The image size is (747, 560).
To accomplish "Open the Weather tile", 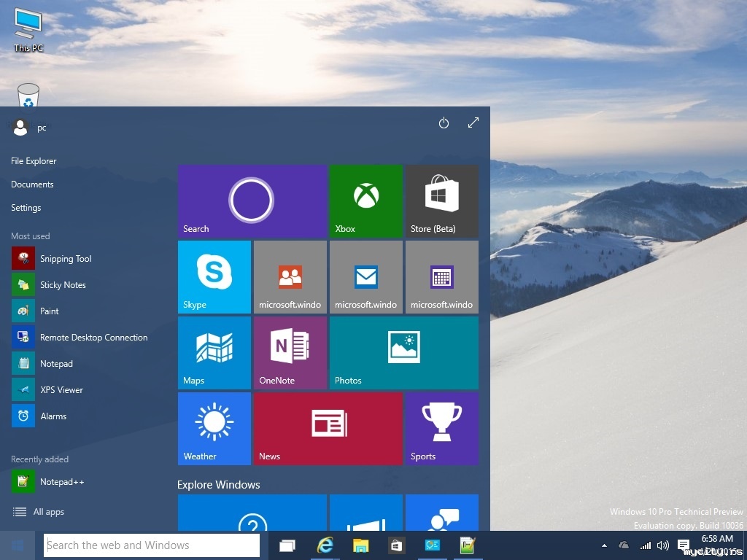I will tap(214, 429).
